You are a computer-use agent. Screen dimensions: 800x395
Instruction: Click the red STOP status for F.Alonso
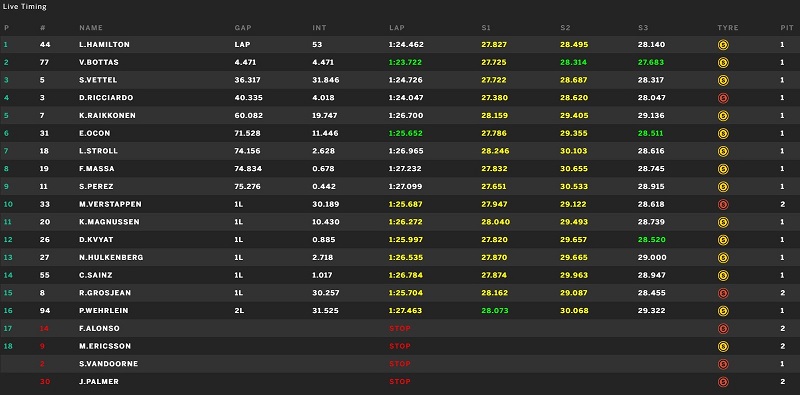click(x=399, y=329)
